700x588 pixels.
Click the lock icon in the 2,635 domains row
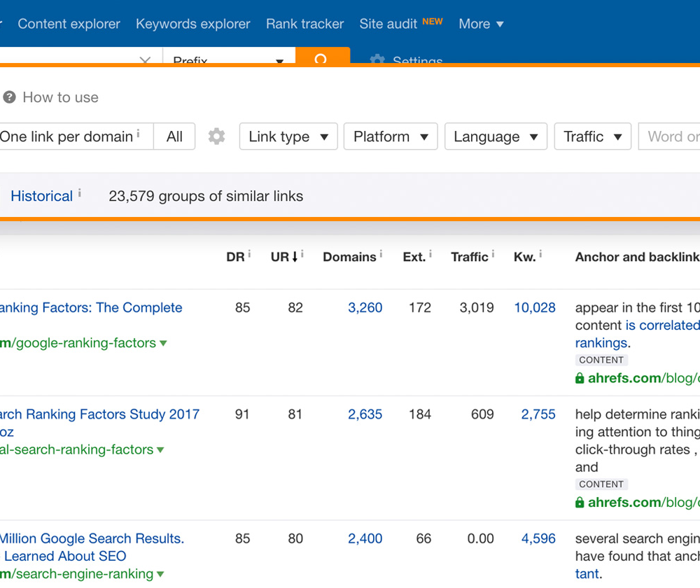tap(580, 503)
